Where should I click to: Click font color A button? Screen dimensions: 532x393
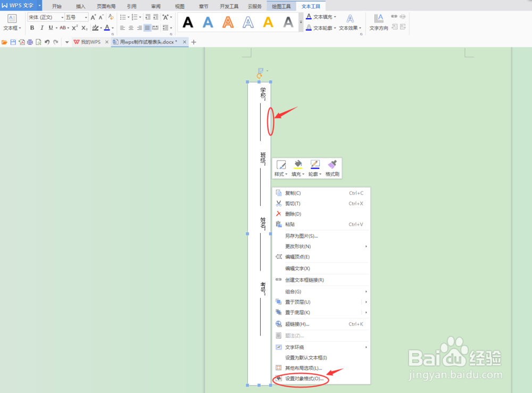(x=107, y=28)
